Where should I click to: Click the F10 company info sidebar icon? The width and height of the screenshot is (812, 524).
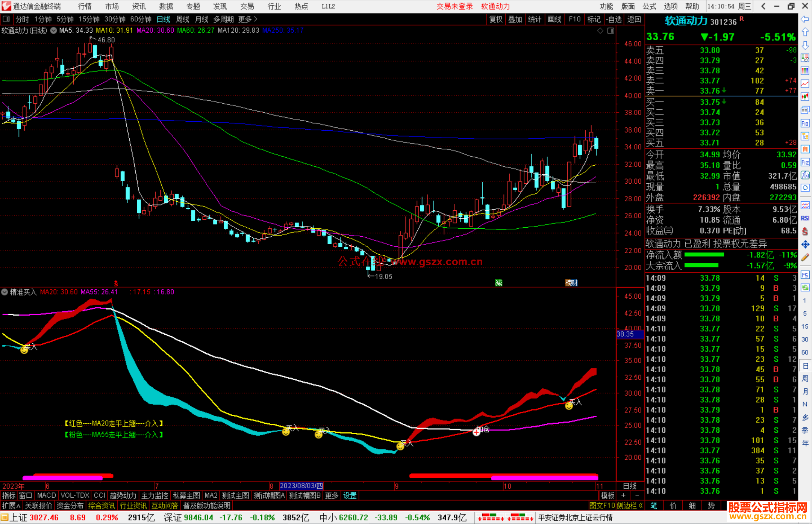(x=805, y=123)
